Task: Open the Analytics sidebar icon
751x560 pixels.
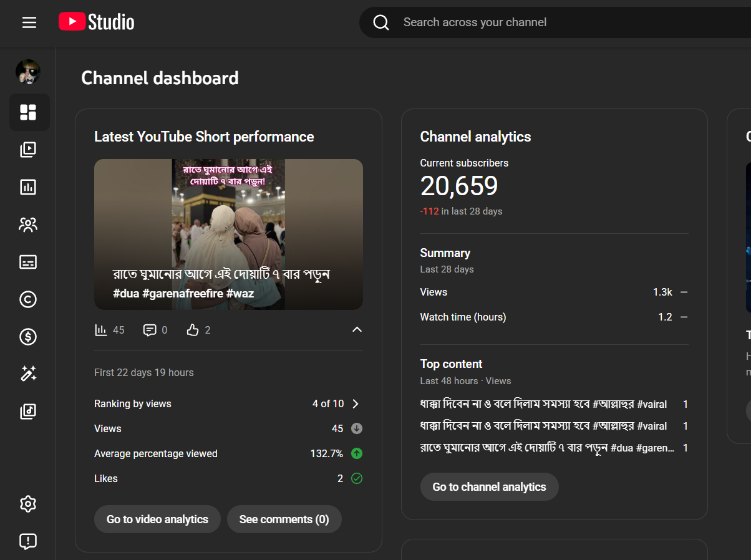Action: (29, 187)
